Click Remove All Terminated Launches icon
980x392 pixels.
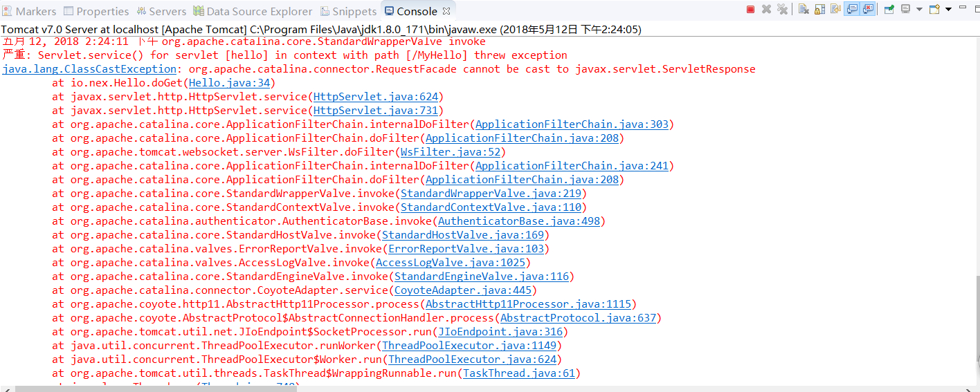click(x=782, y=9)
